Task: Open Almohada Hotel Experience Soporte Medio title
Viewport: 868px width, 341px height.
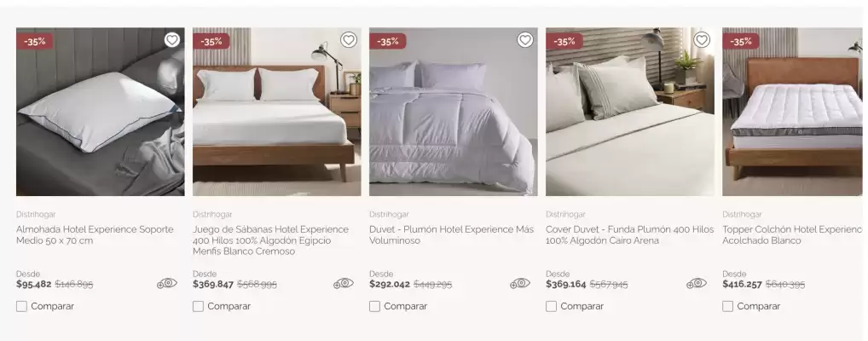Action: (x=95, y=234)
